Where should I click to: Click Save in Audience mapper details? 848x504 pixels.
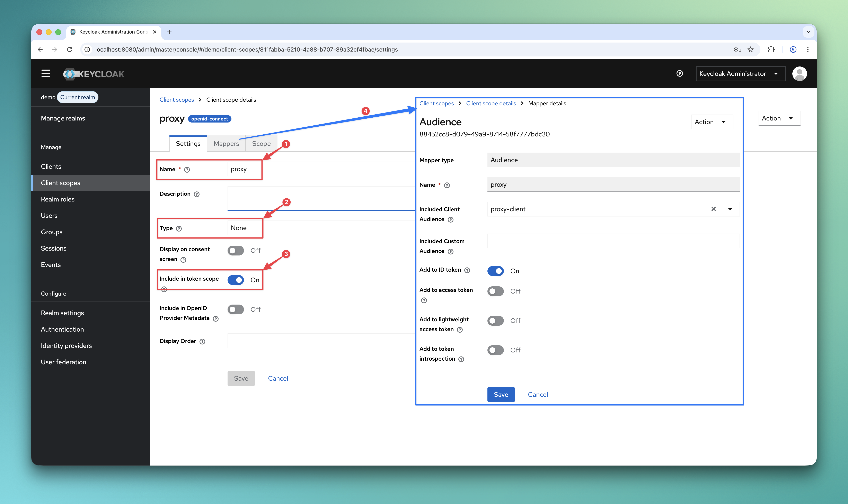501,395
